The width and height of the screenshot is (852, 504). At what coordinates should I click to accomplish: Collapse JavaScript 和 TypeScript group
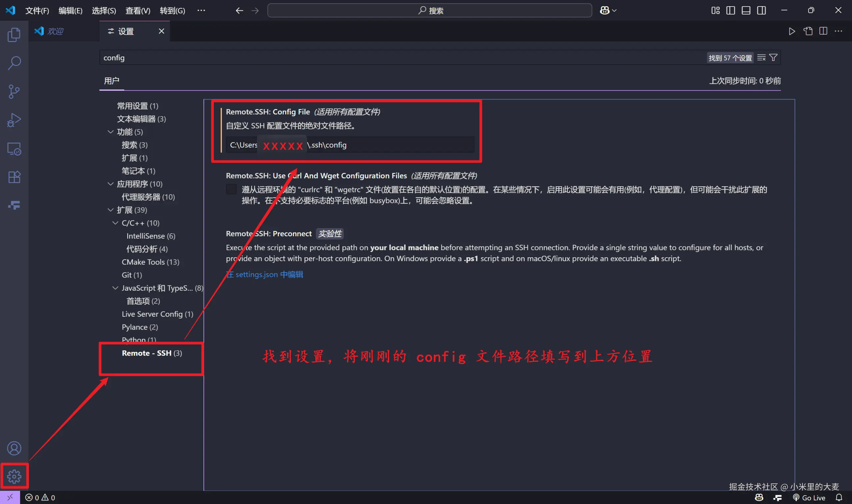click(x=115, y=288)
